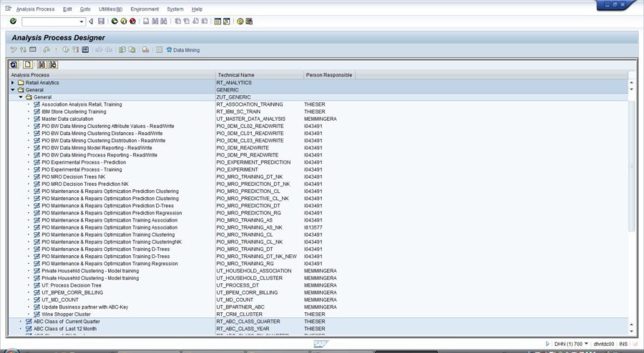
Task: Click the Save diskette icon
Action: 101,21
